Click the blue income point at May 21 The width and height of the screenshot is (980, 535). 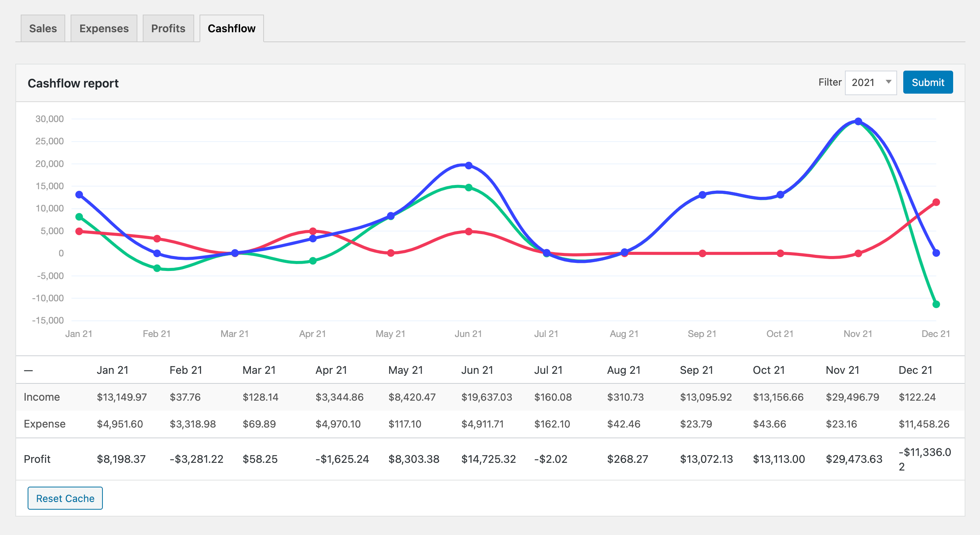pyautogui.click(x=391, y=216)
